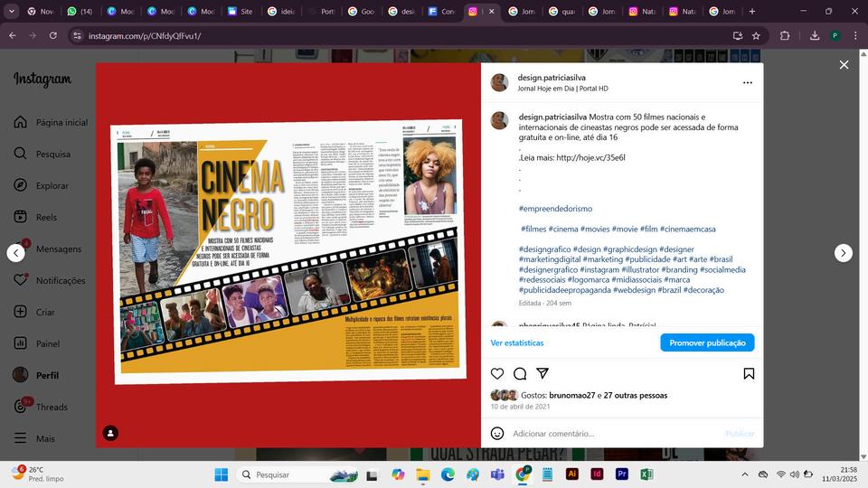Focus the Adicionar comentário field
Viewport: 868px width, 488px height.
(x=616, y=433)
